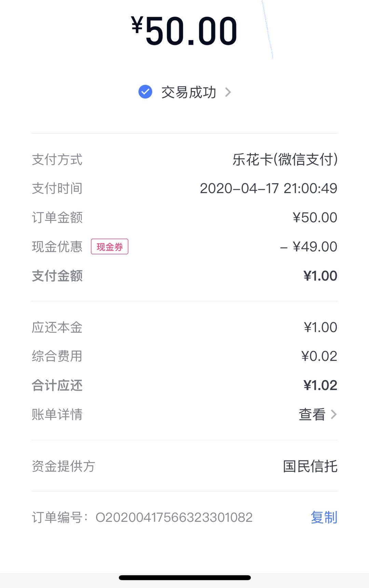Tap the ¥50.00 headline amount

(x=184, y=31)
